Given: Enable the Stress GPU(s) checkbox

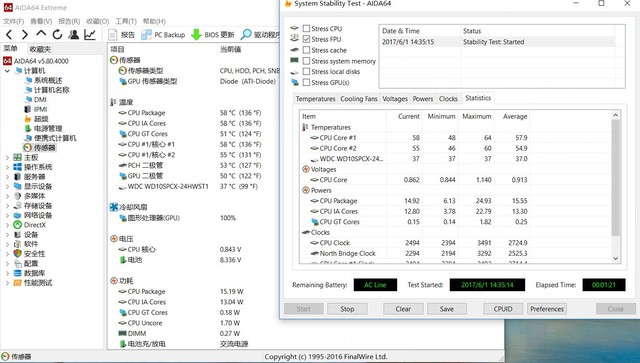Looking at the screenshot, I should 306,82.
